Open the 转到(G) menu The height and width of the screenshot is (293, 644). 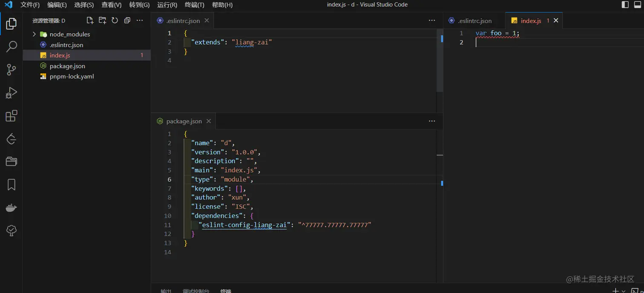[x=139, y=5]
